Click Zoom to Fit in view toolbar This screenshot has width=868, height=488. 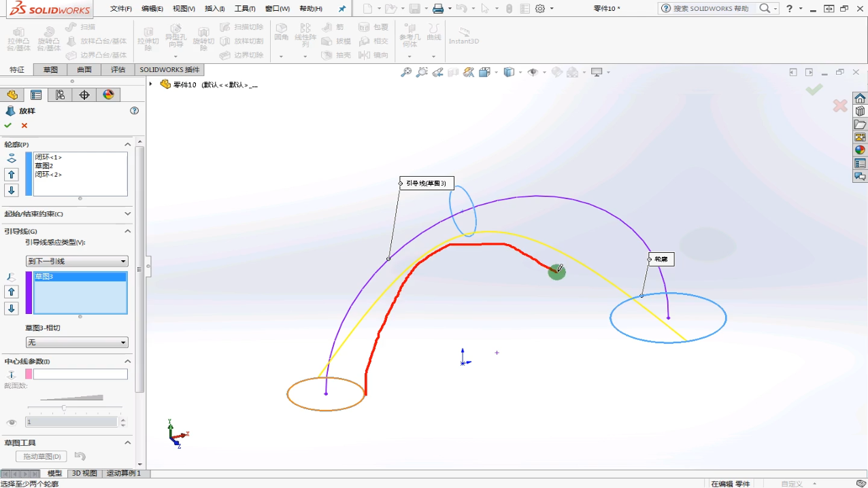click(406, 72)
